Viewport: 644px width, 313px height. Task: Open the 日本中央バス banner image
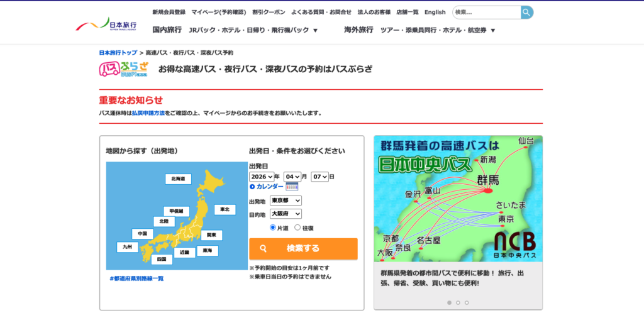pos(458,199)
